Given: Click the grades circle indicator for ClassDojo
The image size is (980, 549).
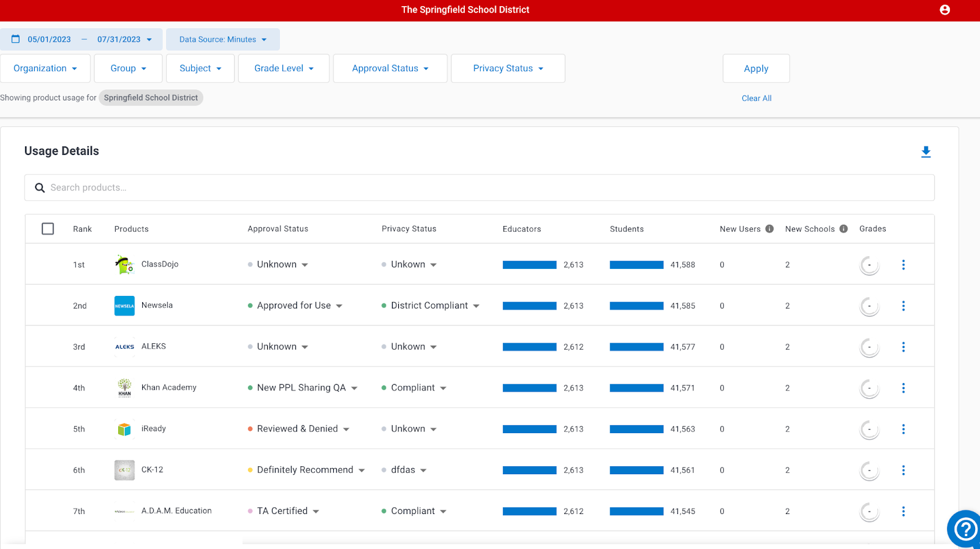Looking at the screenshot, I should coord(869,265).
